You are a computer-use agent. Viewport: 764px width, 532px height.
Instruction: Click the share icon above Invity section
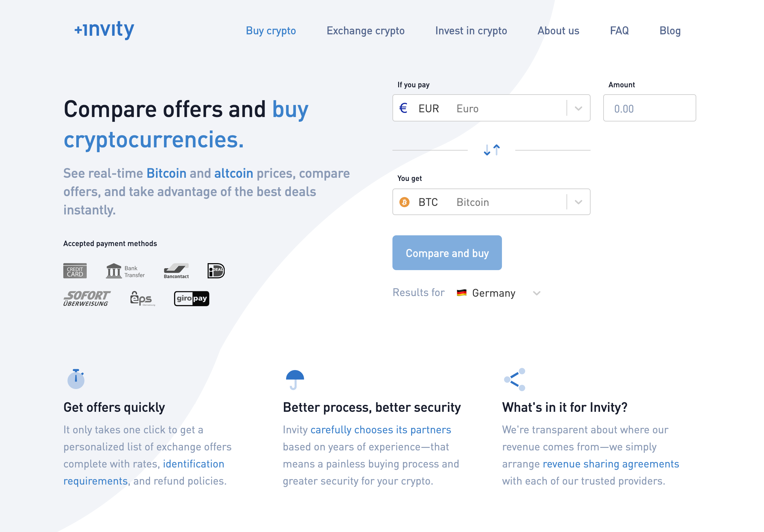click(515, 379)
